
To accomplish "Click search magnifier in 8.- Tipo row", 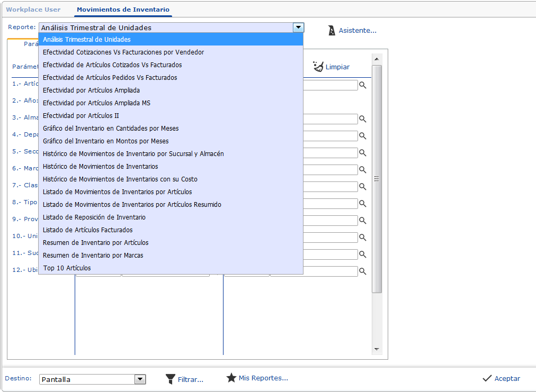I will (363, 204).
